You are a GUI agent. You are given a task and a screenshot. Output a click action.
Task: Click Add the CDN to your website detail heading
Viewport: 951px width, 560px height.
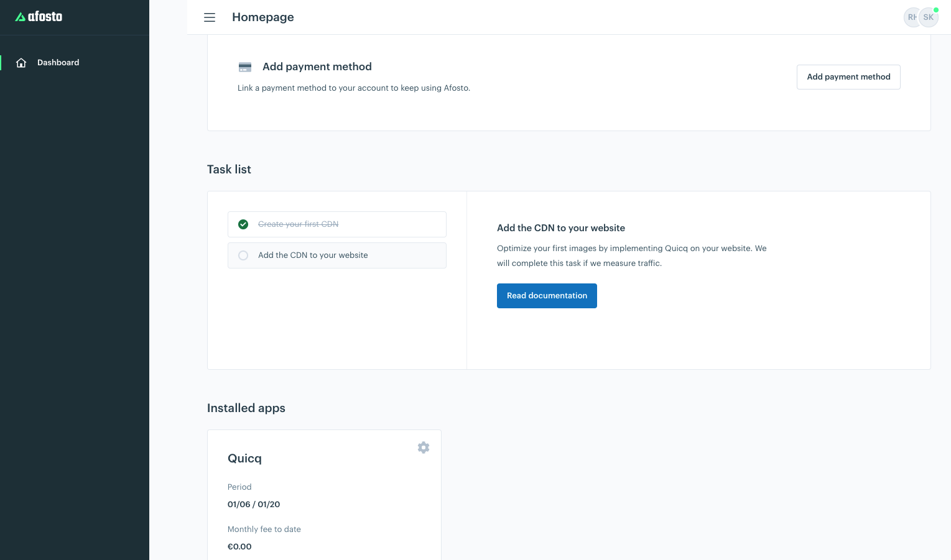[x=561, y=228]
